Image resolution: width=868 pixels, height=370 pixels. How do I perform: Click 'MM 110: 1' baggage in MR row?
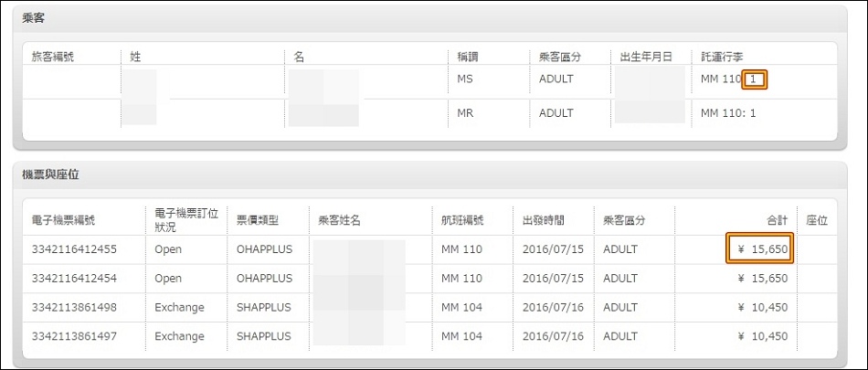pyautogui.click(x=728, y=113)
